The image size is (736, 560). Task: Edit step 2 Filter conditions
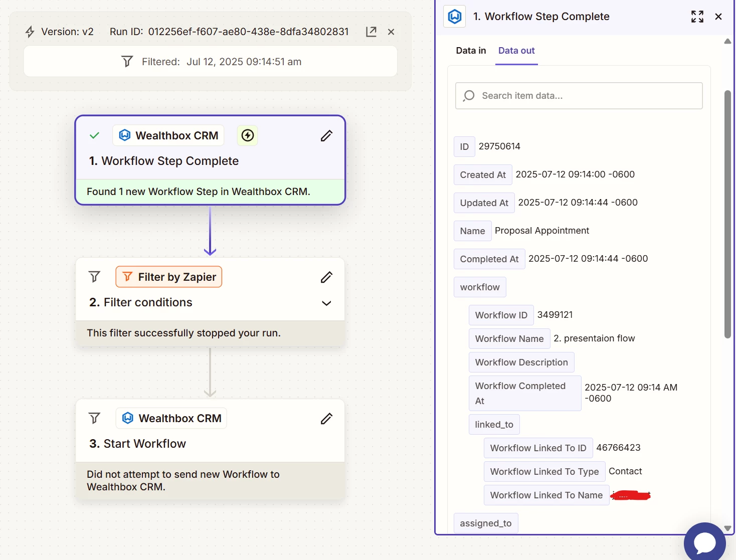[326, 277]
